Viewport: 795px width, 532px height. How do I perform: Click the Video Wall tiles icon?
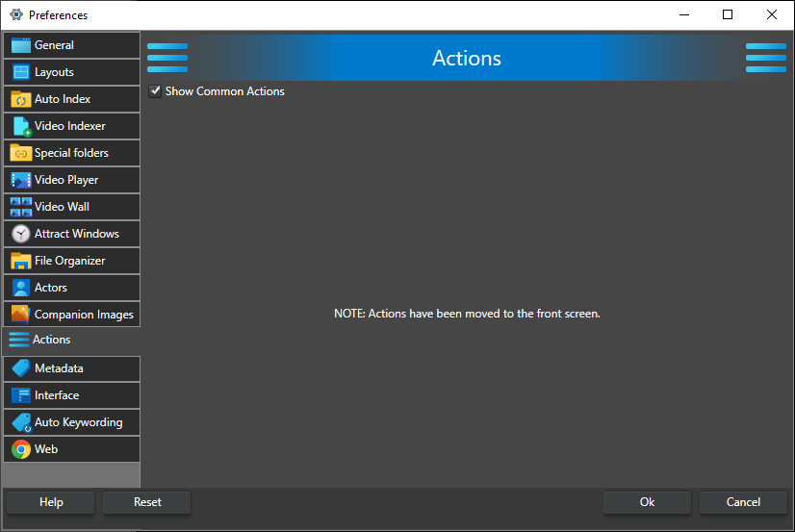(20, 207)
